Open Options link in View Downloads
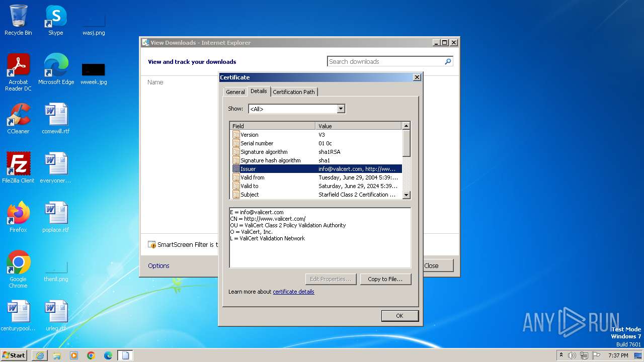The width and height of the screenshot is (644, 362). click(x=158, y=265)
